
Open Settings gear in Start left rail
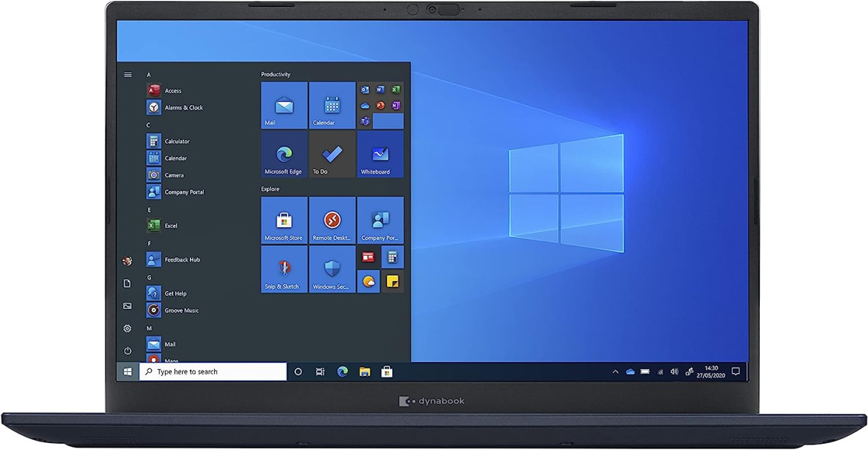click(127, 328)
